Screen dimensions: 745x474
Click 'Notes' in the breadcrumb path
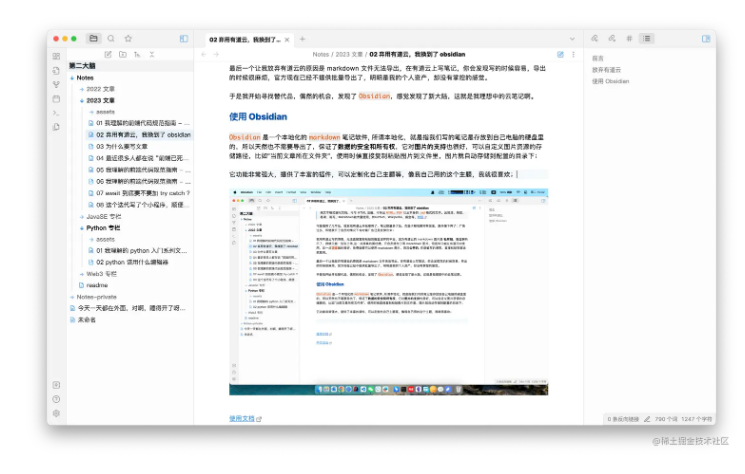[321, 55]
